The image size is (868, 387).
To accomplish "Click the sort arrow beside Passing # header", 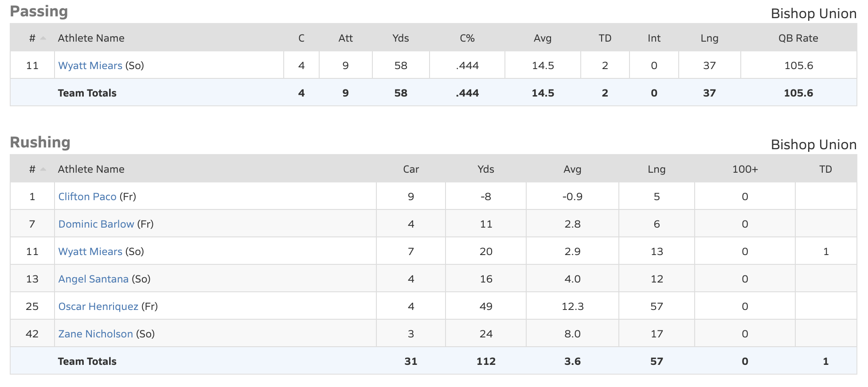I will point(43,37).
